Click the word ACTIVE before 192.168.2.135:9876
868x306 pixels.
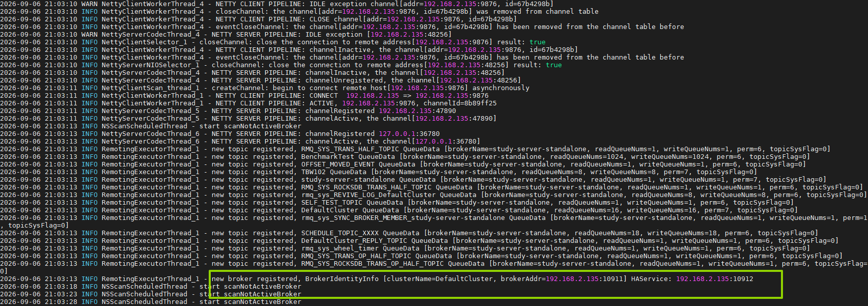click(x=321, y=103)
